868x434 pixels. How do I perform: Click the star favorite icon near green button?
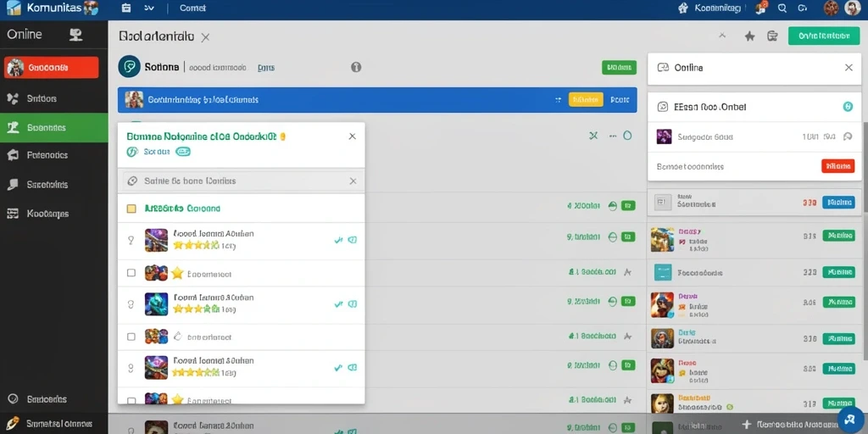pos(749,36)
